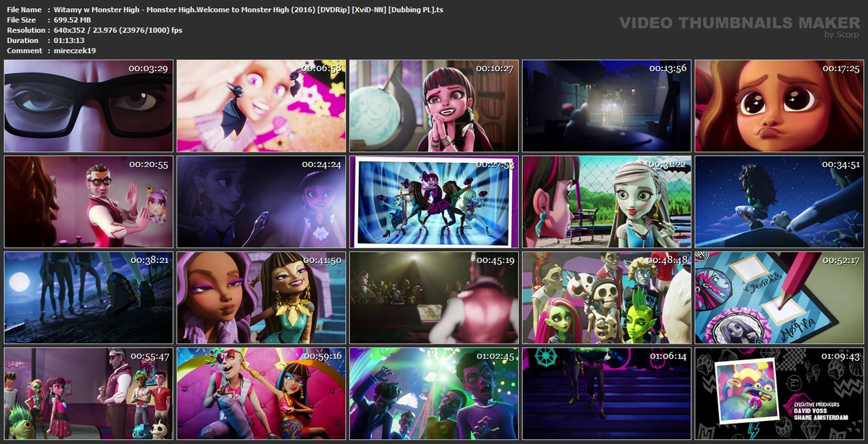Screen dimensions: 868x444
Task: Open the dark hallway frame at 00:13:56
Action: point(607,106)
